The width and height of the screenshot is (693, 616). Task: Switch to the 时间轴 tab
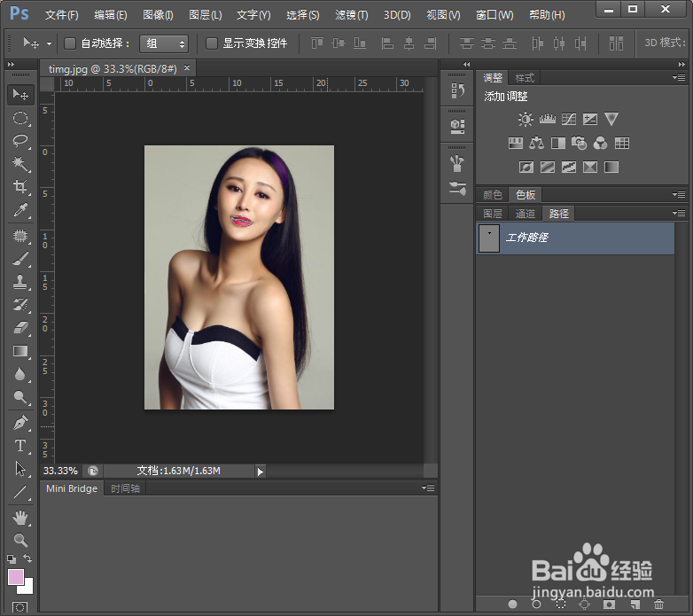126,488
